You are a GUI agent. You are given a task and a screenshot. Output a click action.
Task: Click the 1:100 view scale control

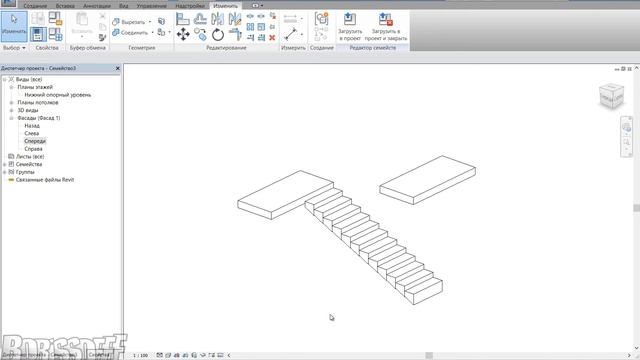pyautogui.click(x=140, y=356)
